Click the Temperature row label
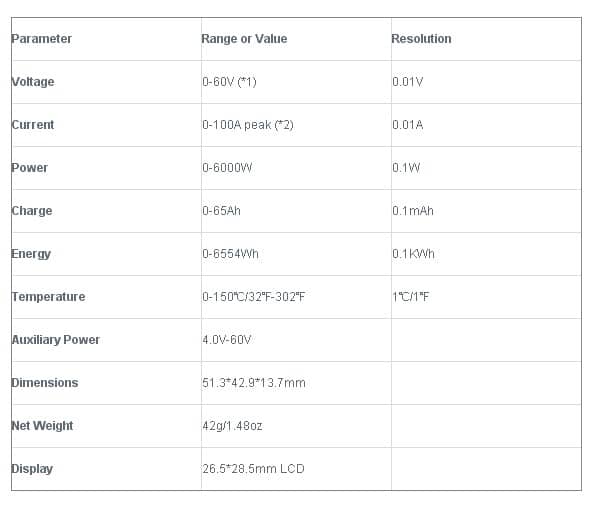 pyautogui.click(x=49, y=297)
